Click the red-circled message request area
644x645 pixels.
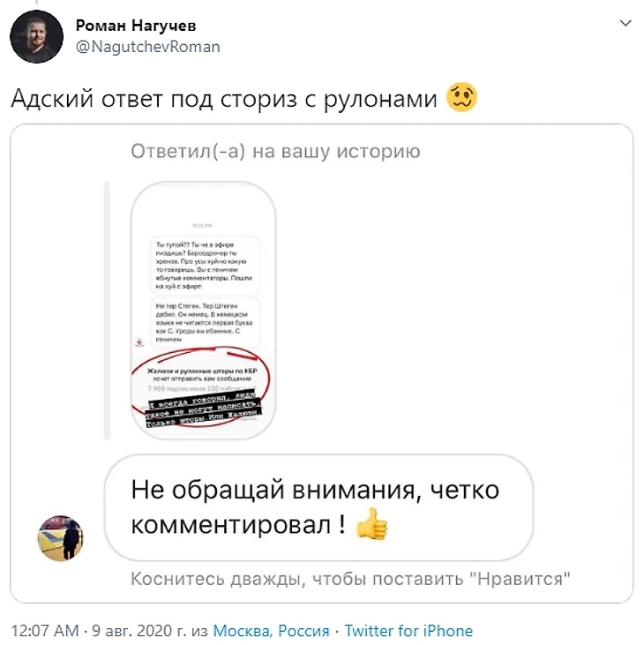click(x=201, y=386)
